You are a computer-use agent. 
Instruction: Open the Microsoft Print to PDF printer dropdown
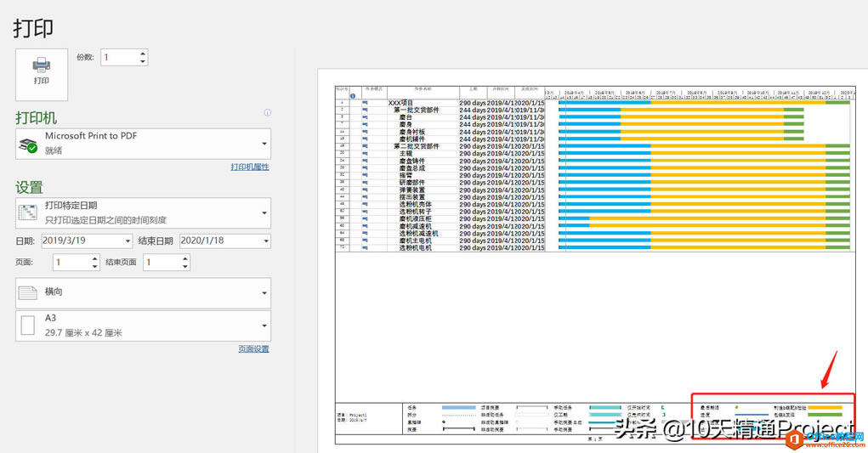pyautogui.click(x=264, y=144)
